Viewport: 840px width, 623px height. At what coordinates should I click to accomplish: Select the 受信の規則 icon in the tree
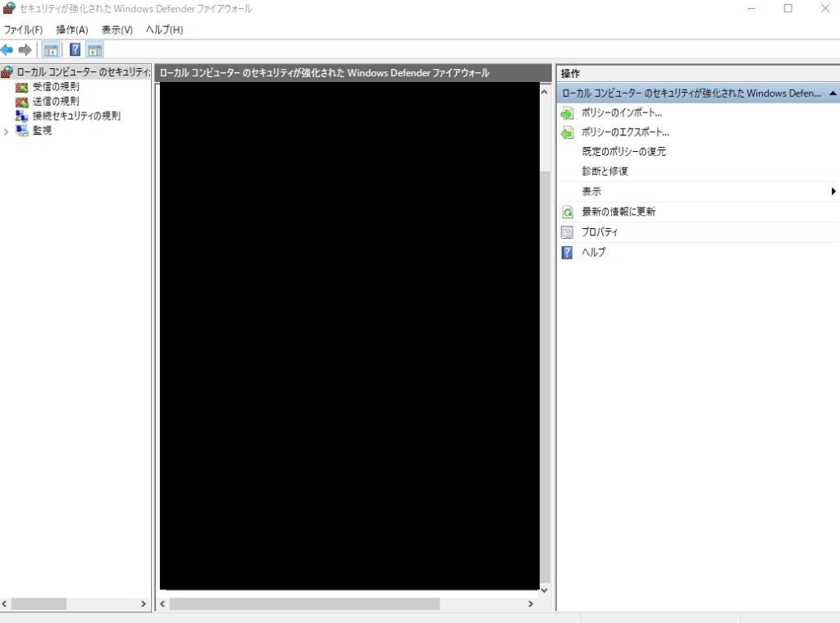[22, 87]
